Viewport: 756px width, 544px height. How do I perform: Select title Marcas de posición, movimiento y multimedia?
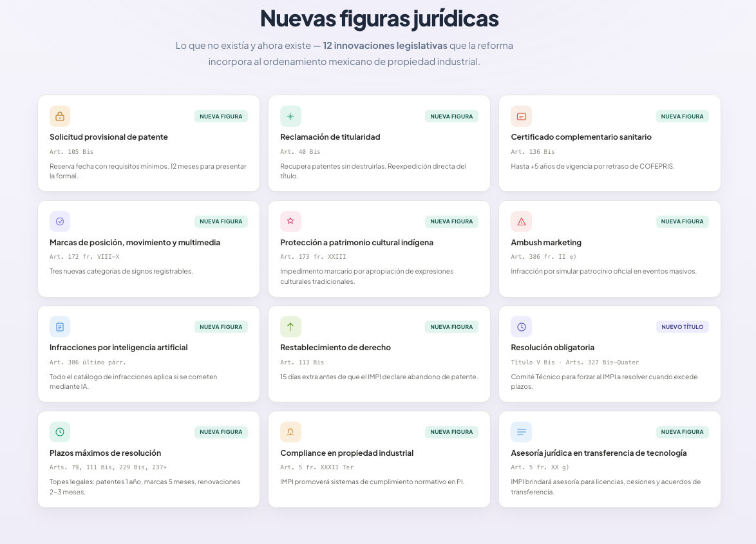coord(135,242)
